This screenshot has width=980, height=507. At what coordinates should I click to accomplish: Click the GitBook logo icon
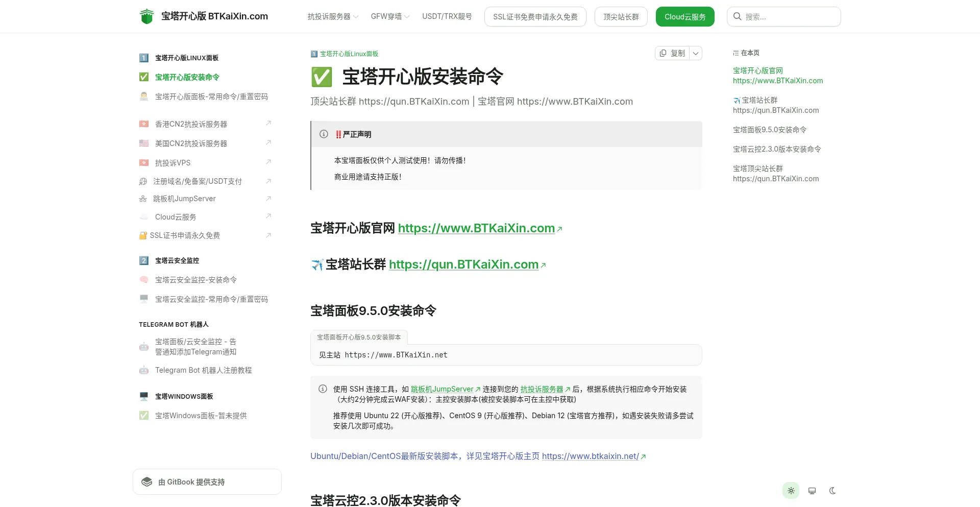(x=147, y=482)
